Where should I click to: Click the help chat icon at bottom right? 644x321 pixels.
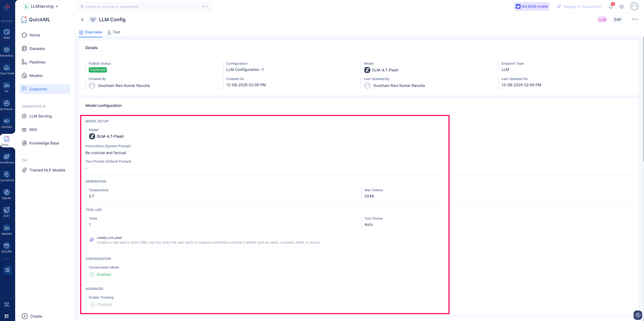tap(638, 315)
